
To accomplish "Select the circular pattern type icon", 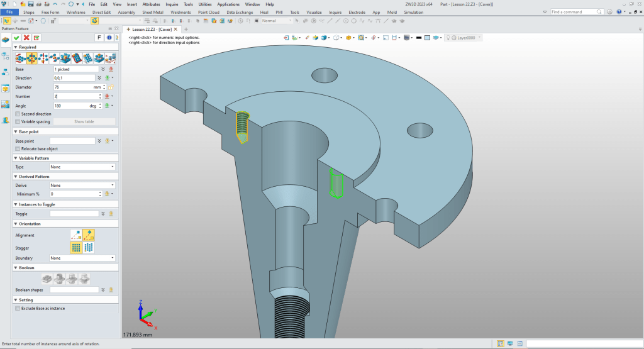I will click(31, 58).
